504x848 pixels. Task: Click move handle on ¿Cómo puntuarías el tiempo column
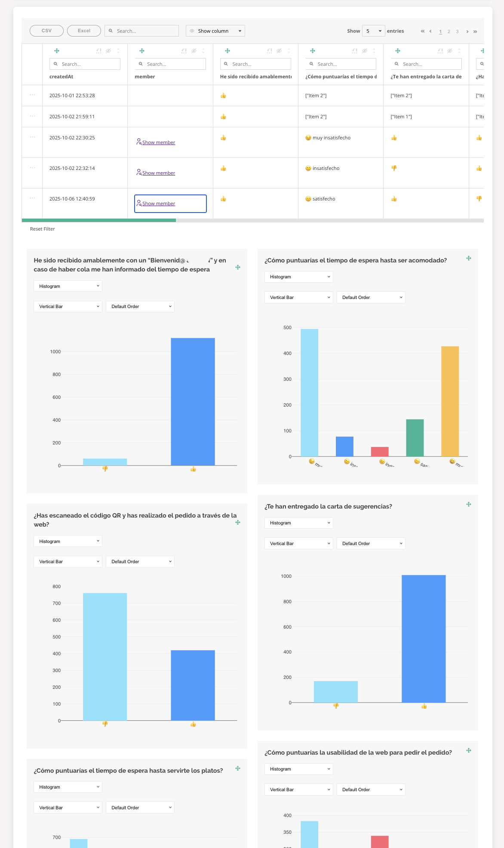coord(313,51)
